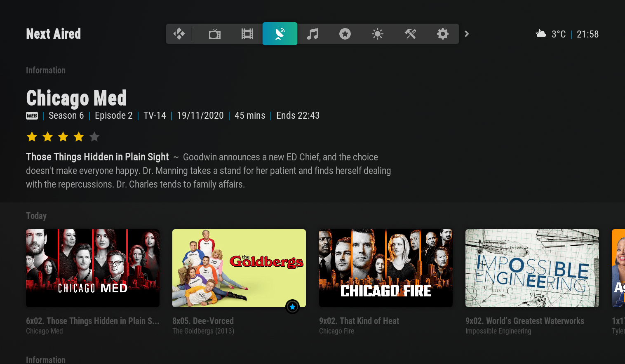Click the 'Next Aired' heading
Viewport: 625px width, 364px height.
[x=54, y=34]
